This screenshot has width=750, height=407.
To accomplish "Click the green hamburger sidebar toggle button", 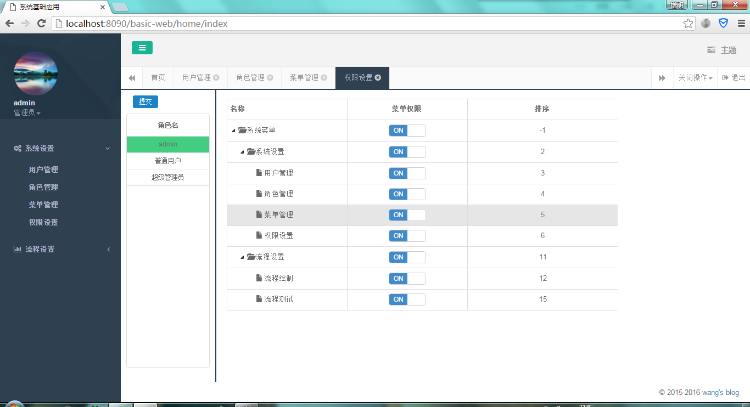I will (x=142, y=47).
